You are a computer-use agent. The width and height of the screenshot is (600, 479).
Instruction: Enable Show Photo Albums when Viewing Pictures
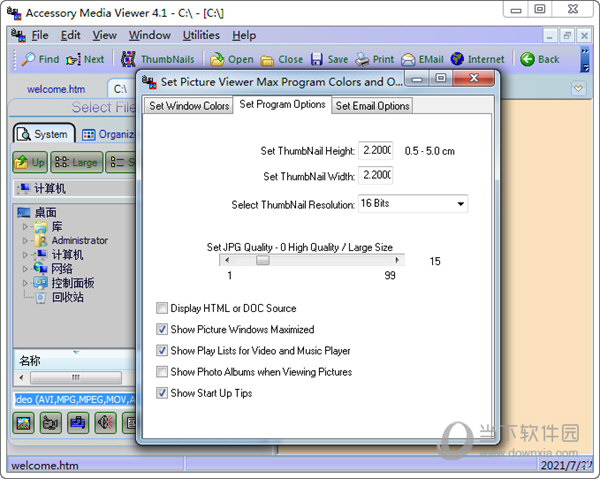coord(162,371)
